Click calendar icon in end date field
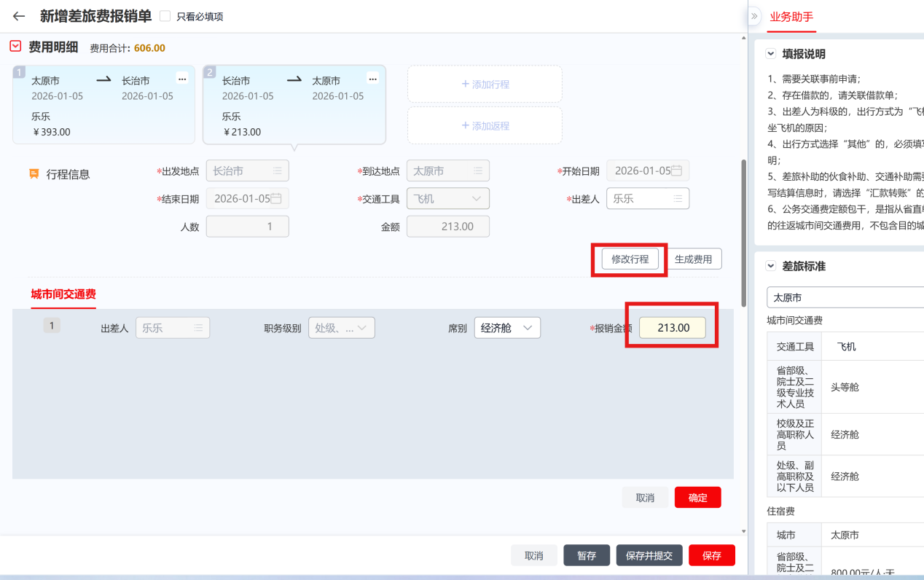The height and width of the screenshot is (580, 924). point(276,198)
